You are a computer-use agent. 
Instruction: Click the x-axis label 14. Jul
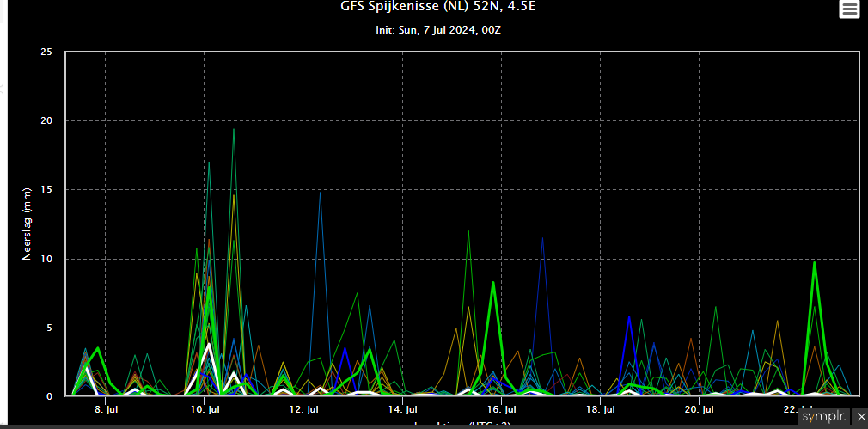(402, 410)
